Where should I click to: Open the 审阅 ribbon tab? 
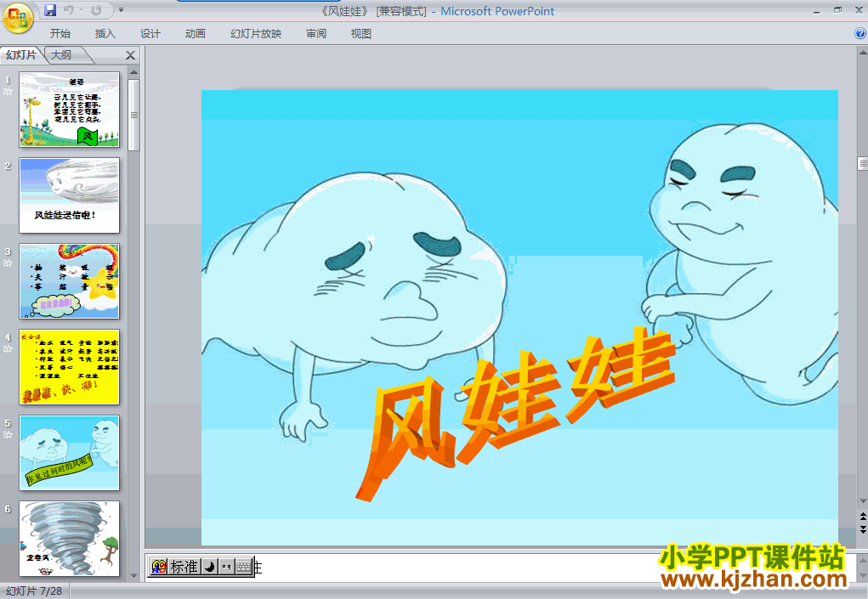point(316,34)
